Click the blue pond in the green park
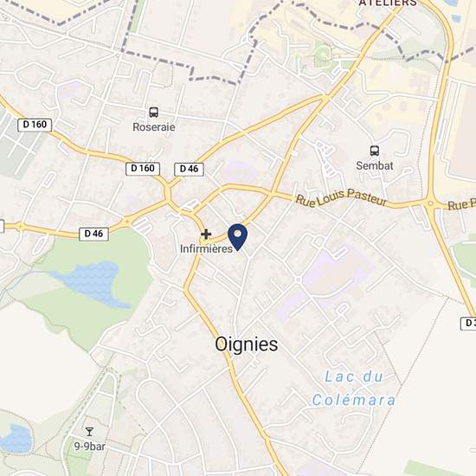This screenshot has width=476, height=476. coord(91,284)
